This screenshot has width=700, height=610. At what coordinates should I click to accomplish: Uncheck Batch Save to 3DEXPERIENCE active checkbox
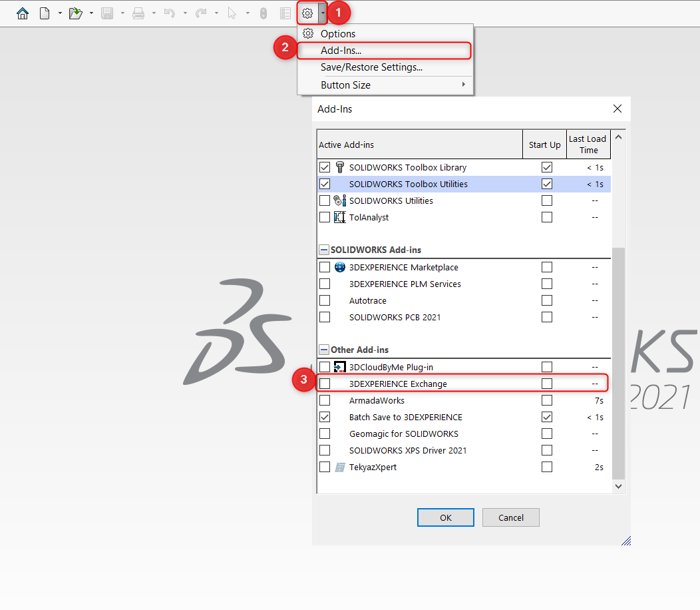tap(325, 417)
